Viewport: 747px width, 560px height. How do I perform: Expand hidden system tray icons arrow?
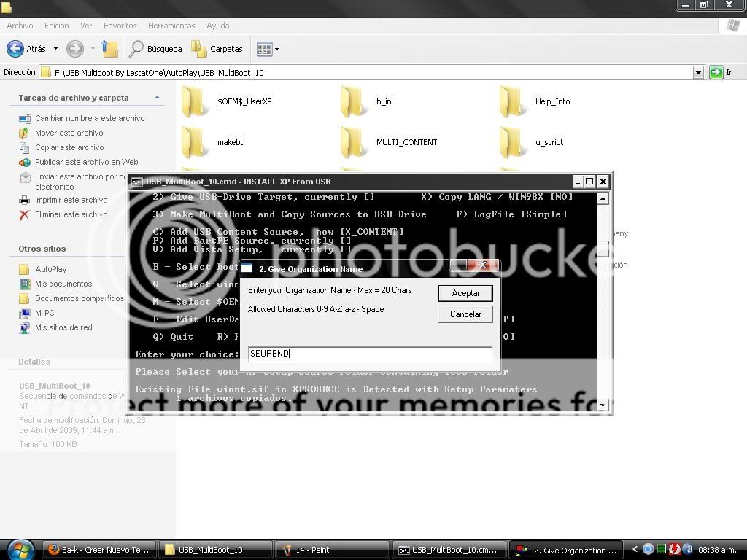pyautogui.click(x=635, y=549)
